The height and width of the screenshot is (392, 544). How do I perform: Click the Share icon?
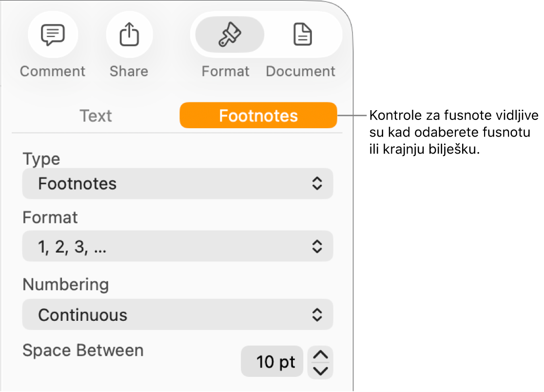pos(129,35)
